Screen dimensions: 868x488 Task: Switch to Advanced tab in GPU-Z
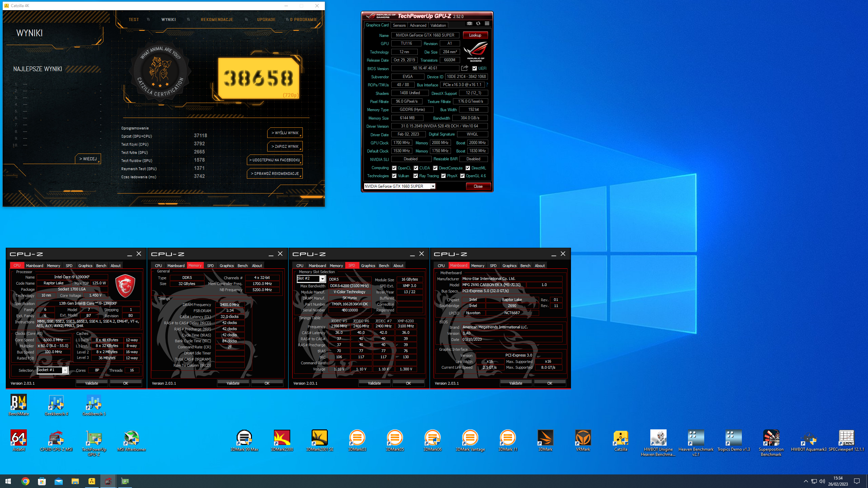(418, 25)
